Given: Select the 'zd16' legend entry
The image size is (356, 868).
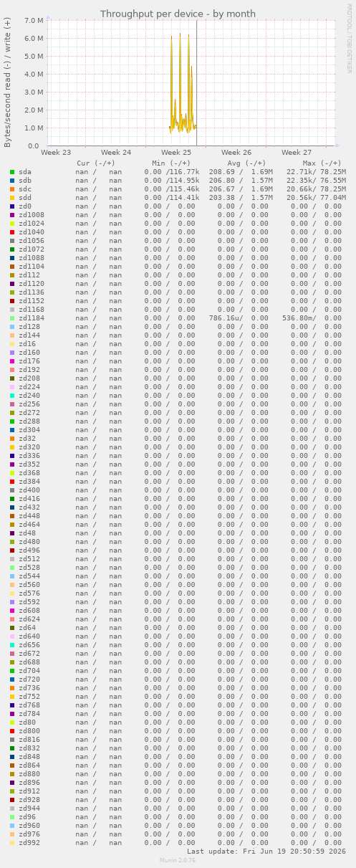Looking at the screenshot, I should 27,344.
